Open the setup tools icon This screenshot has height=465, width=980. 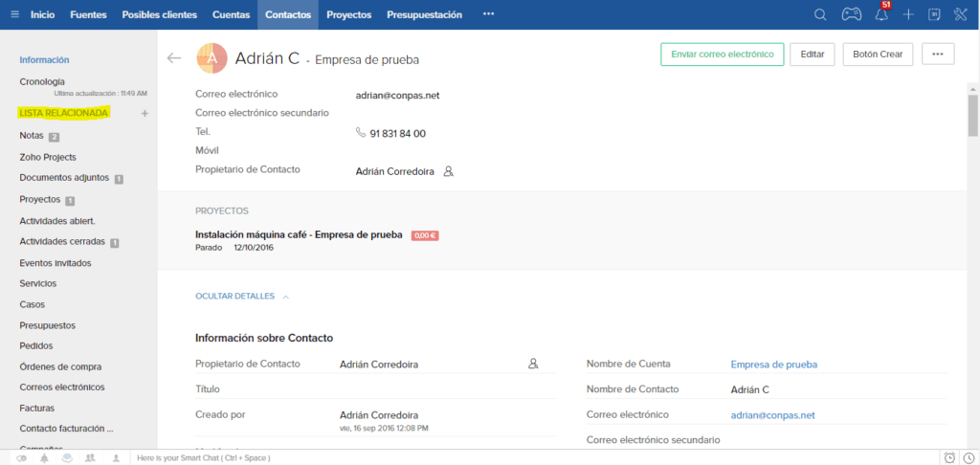click(x=961, y=15)
